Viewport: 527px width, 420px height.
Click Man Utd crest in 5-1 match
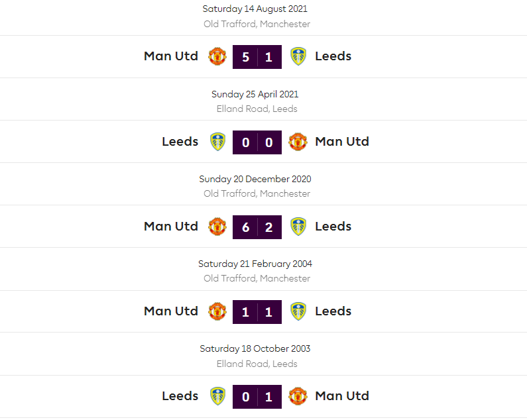coord(217,56)
